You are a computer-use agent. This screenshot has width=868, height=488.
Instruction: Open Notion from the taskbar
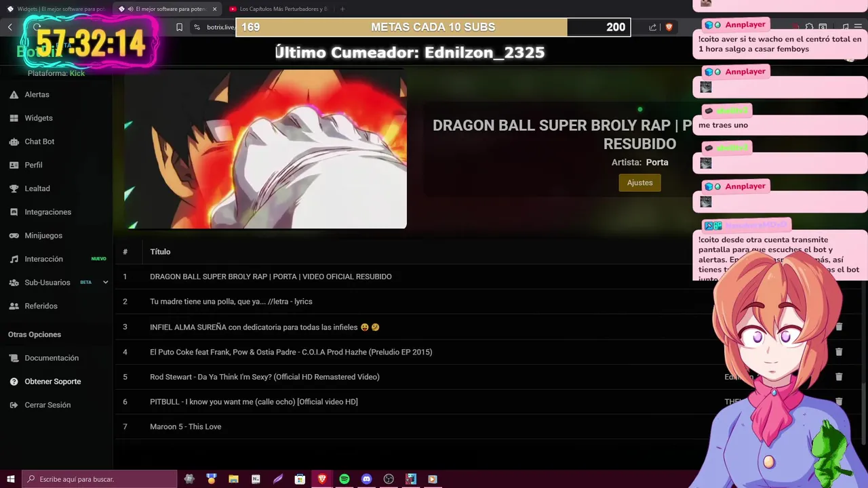coord(256,479)
